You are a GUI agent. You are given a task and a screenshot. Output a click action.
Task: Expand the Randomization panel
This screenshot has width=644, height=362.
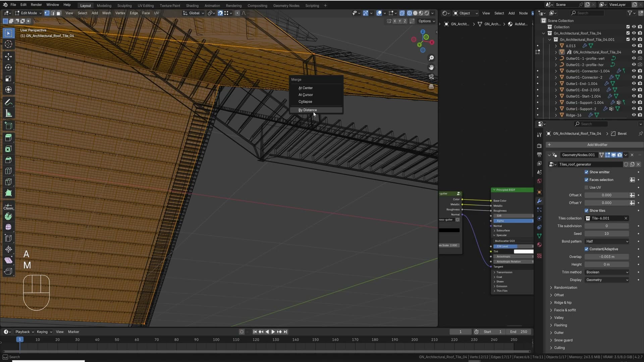pos(566,288)
